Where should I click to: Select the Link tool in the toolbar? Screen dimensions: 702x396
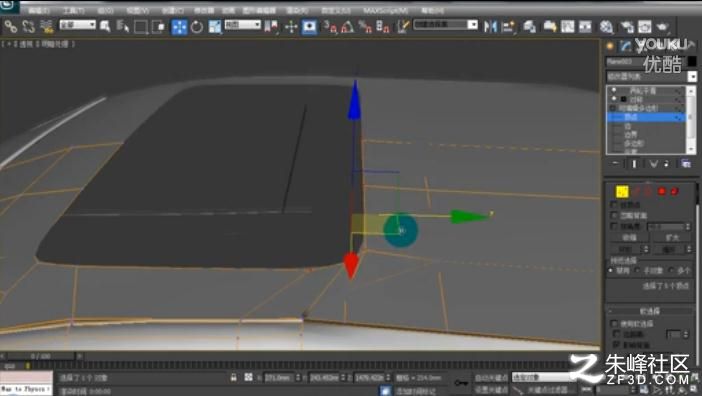coord(10,27)
